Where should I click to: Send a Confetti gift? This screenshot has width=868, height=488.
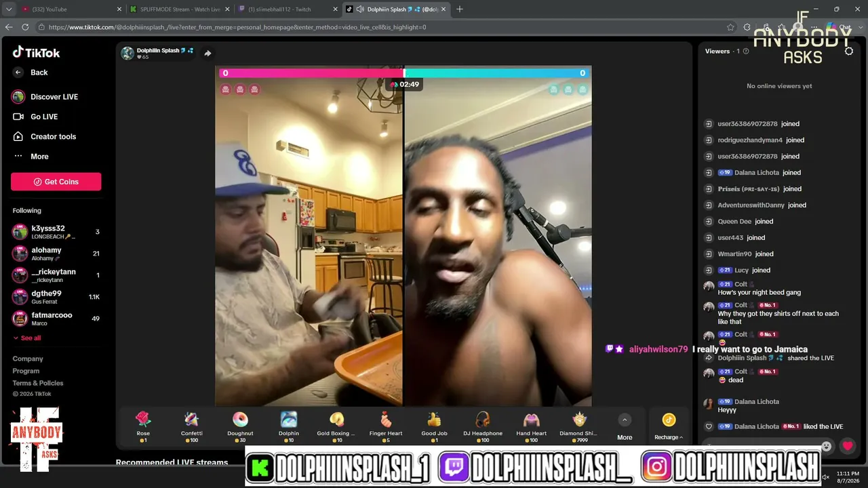tap(192, 426)
